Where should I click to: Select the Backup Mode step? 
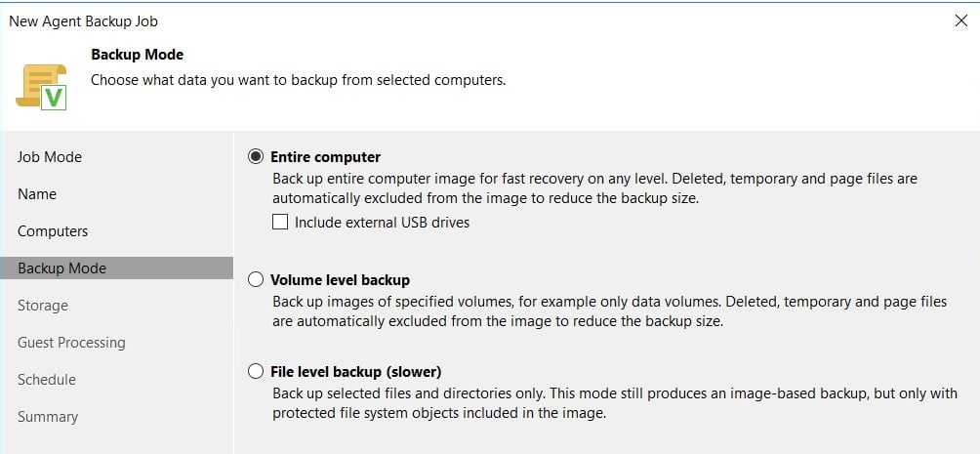tap(116, 268)
